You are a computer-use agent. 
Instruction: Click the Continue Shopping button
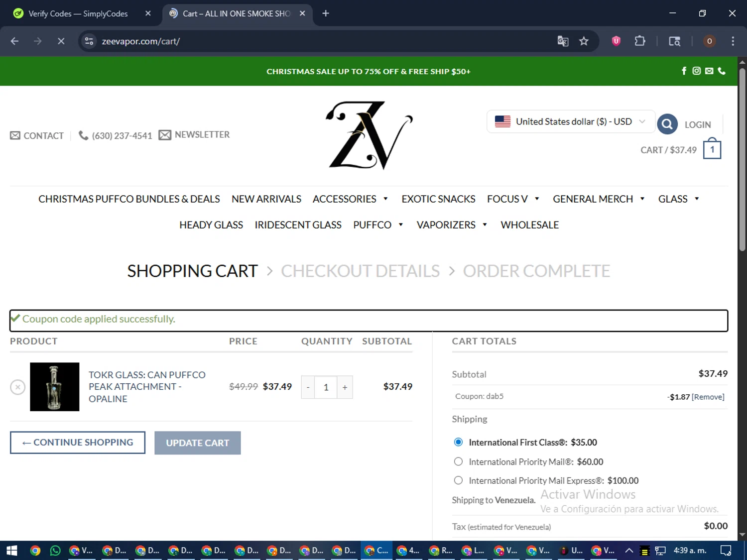78,443
